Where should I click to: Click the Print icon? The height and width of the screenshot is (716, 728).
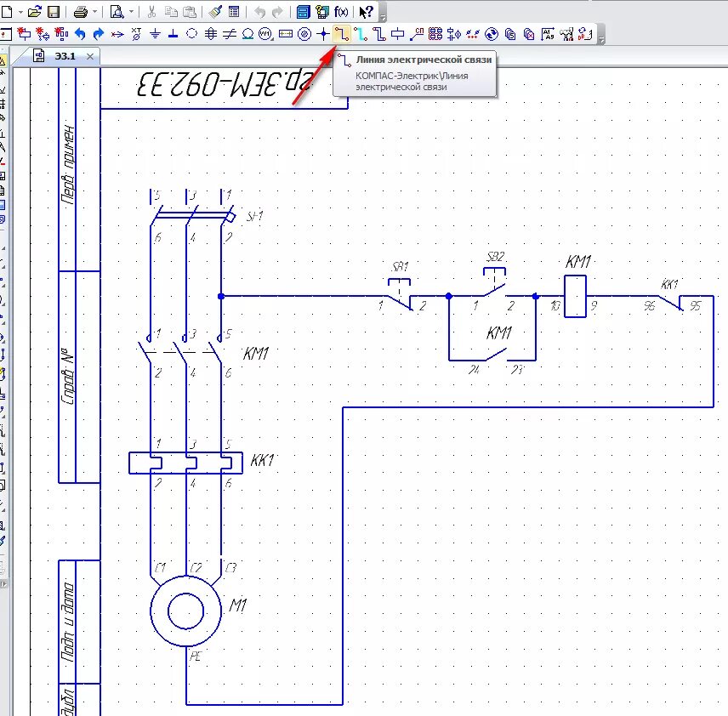[81, 12]
